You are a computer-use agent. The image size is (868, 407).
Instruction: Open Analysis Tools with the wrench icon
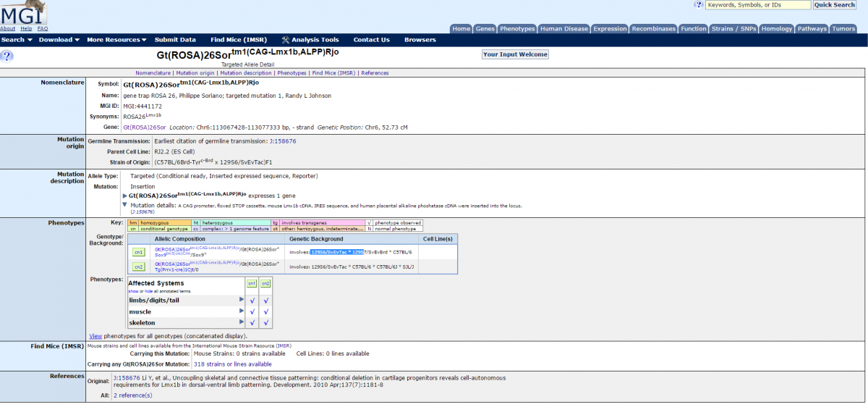click(x=310, y=40)
